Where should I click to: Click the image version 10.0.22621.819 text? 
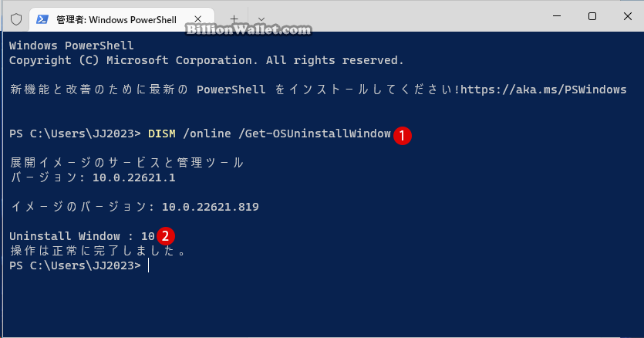click(x=211, y=206)
